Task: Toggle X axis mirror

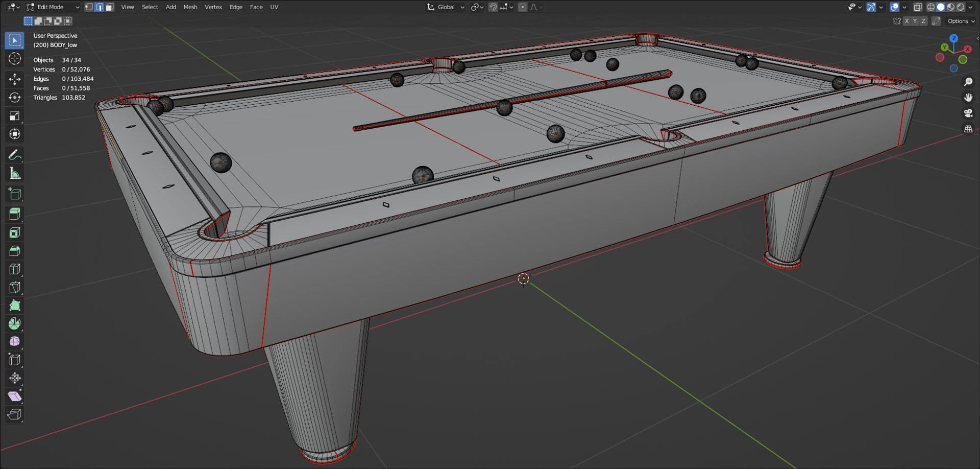Action: pos(906,21)
